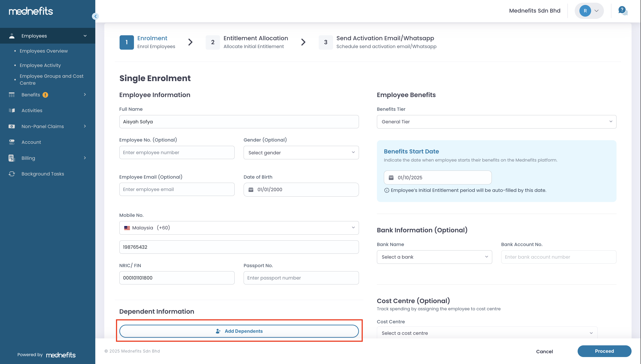Screen dimensions: 641x364
Task: Click the Background Tasks sync icon
Action: pos(12,174)
